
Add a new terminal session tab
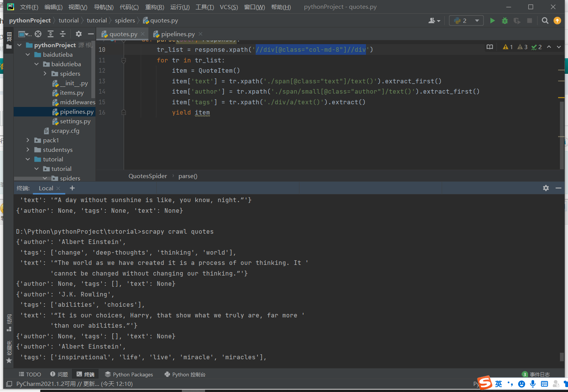[72, 188]
